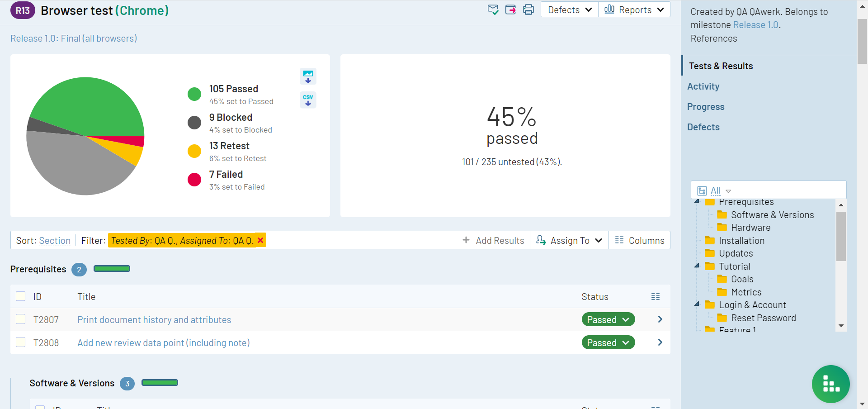Check the select-all checkbox in Prerequisites header
The width and height of the screenshot is (868, 409).
click(x=21, y=296)
